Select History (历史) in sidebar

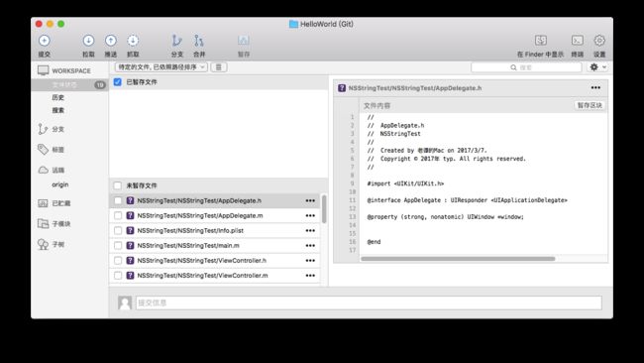click(x=57, y=97)
